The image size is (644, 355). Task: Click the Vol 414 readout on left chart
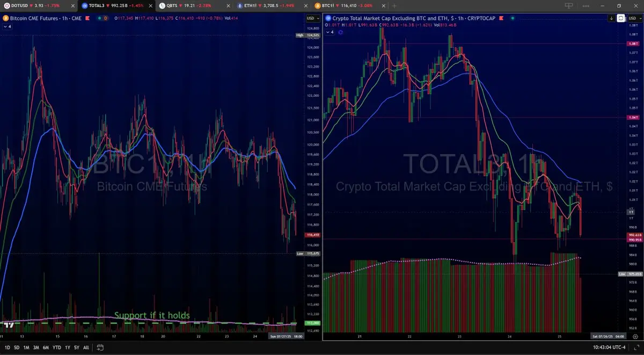pyautogui.click(x=231, y=18)
